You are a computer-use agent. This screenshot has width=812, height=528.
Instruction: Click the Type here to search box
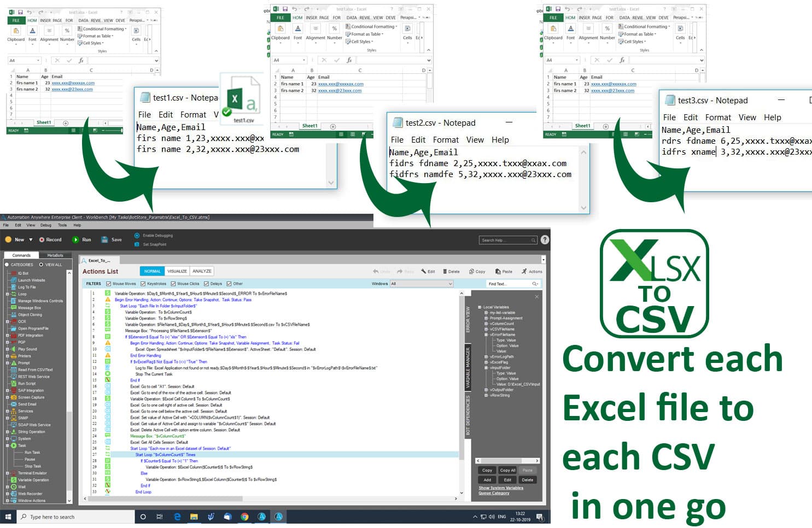75,517
